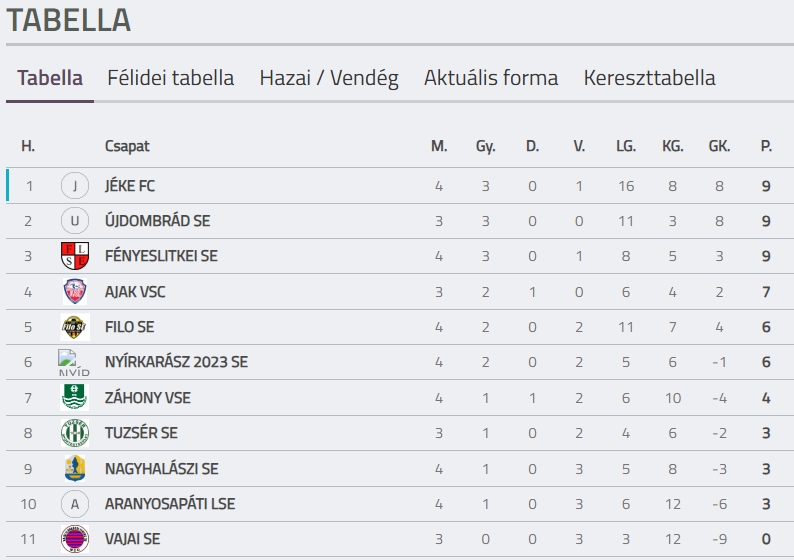794x560 pixels.
Task: Click the Filo SE team logo
Action: click(74, 327)
